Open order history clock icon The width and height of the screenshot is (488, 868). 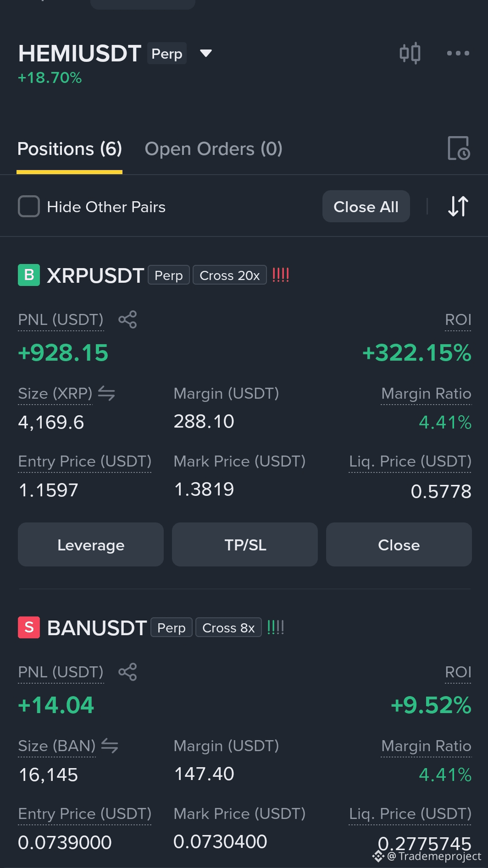pos(458,148)
